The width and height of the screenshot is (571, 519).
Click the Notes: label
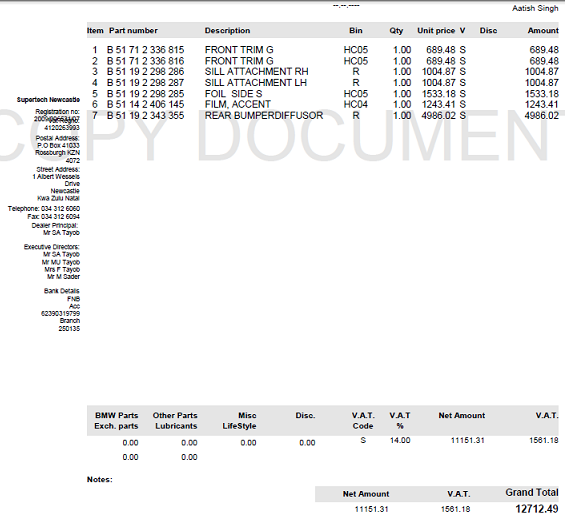pos(100,480)
